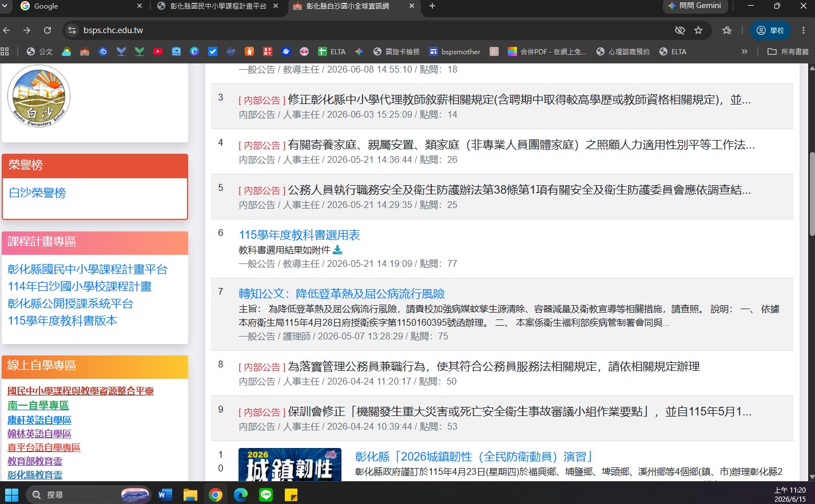Screen dimensions: 815x504
Task: Bookmark this page with the star icon
Action: tap(698, 30)
